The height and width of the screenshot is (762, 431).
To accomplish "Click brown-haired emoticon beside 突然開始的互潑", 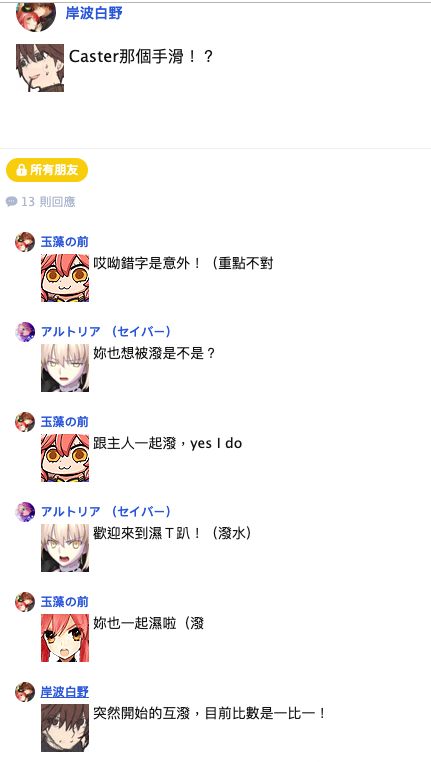I will tap(65, 727).
